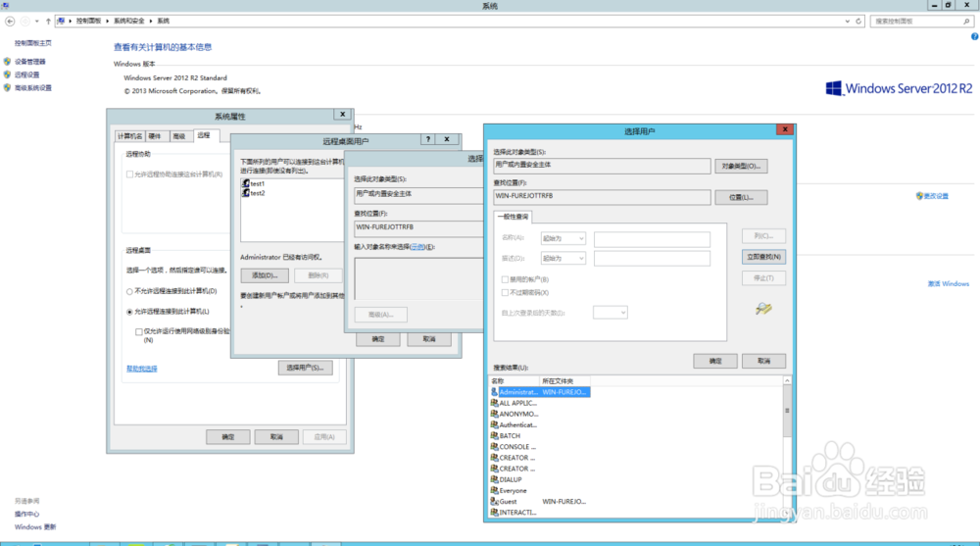Toggle 仅允许运行使用网络级别身份验证 checkbox
The height and width of the screenshot is (546, 980).
139,331
